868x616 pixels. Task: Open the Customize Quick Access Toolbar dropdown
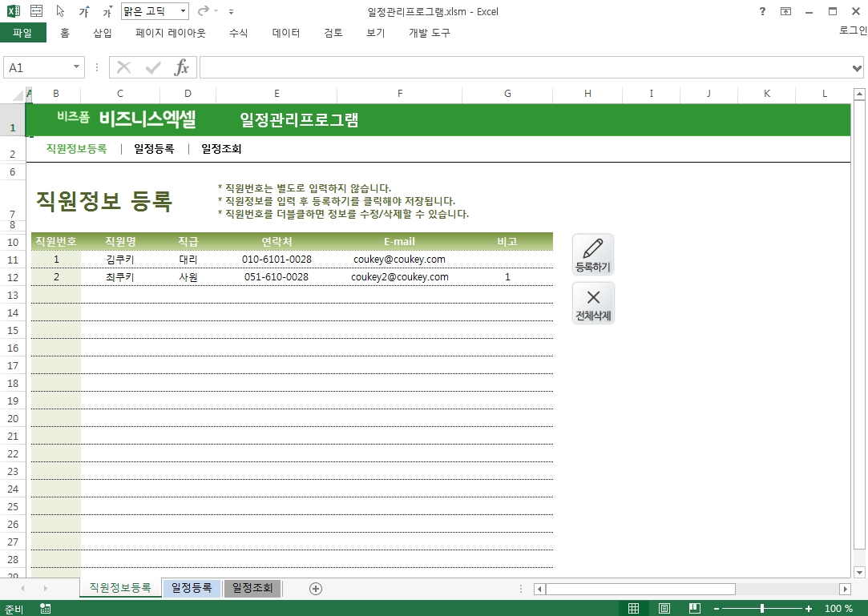click(232, 12)
